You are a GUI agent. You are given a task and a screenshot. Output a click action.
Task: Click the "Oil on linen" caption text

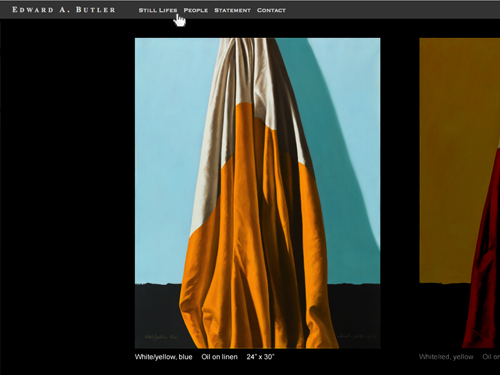[219, 357]
